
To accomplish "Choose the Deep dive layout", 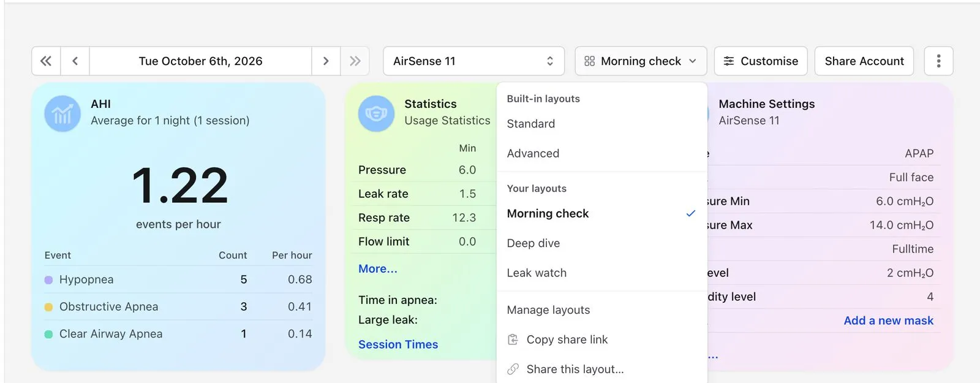I will 601,243.
